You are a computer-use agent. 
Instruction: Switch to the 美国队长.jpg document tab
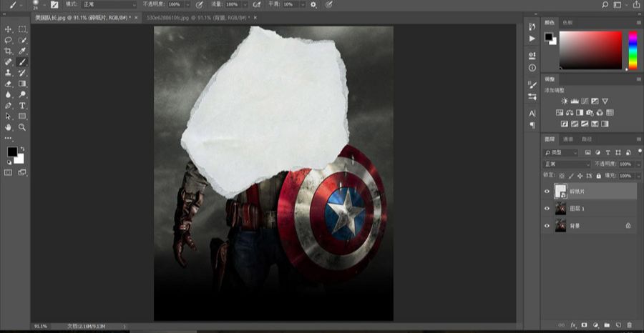(85, 18)
